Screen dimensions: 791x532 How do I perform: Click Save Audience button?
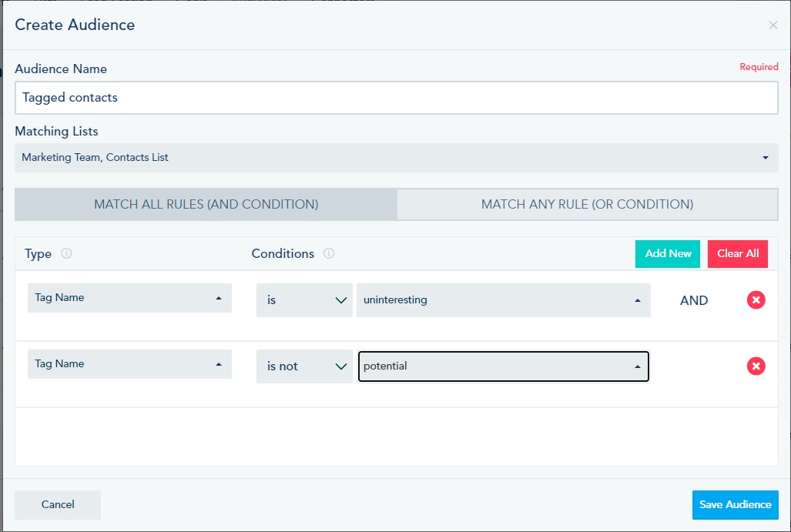click(x=735, y=505)
